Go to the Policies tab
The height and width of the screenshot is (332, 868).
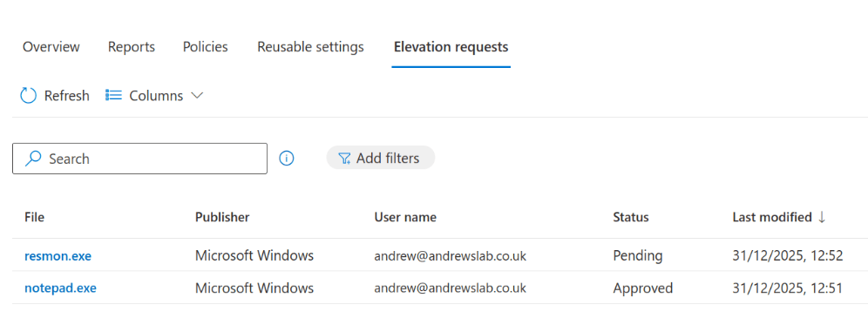(x=206, y=47)
